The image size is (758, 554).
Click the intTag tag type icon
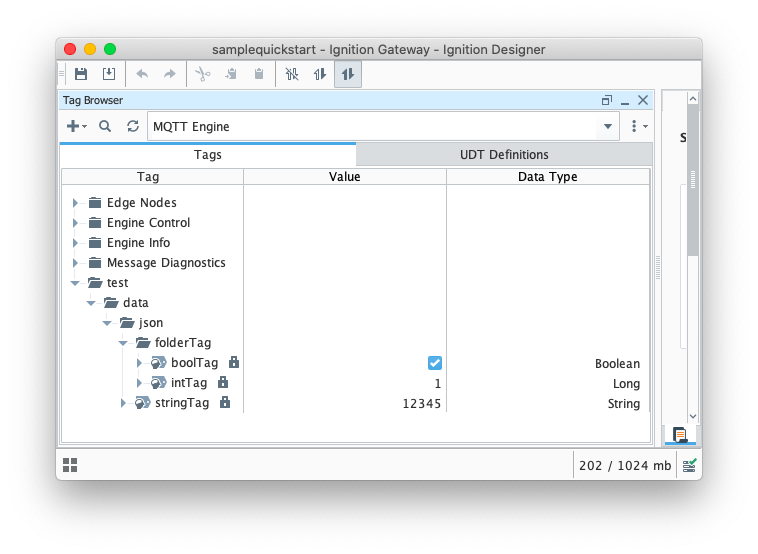159,383
